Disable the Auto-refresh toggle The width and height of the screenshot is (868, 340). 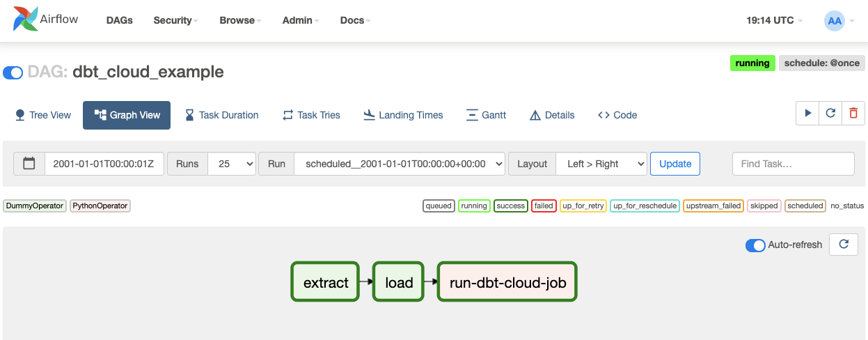[x=755, y=245]
